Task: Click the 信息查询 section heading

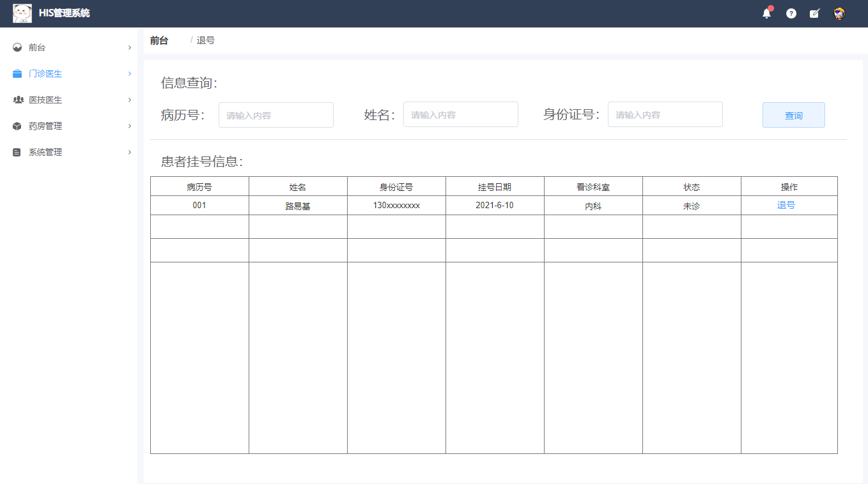Action: (189, 83)
